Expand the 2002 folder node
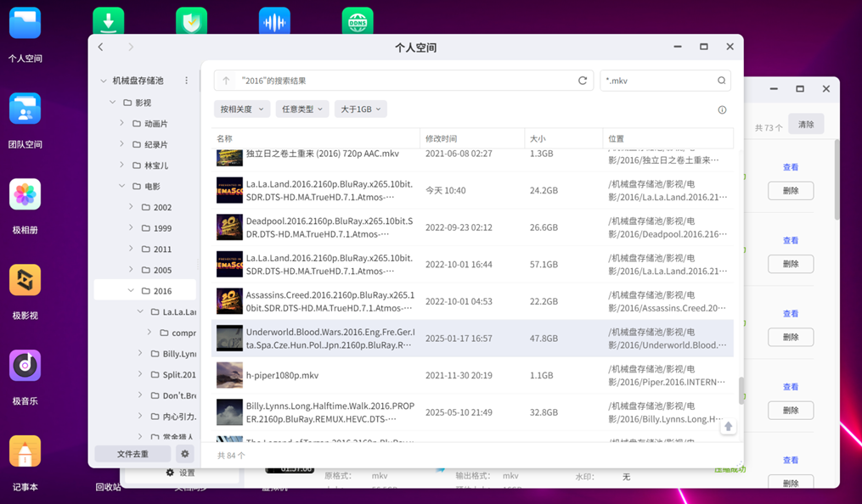Viewport: 862px width, 504px height. [x=131, y=206]
